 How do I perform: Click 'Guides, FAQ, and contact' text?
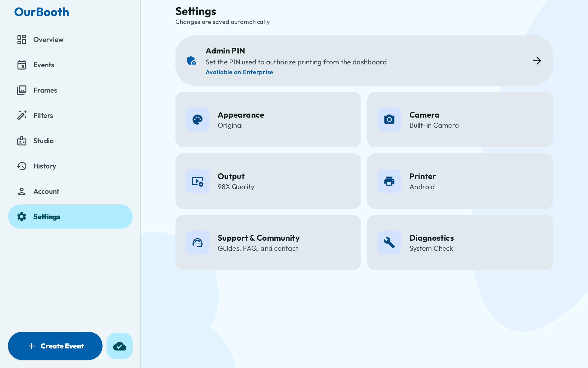point(258,248)
